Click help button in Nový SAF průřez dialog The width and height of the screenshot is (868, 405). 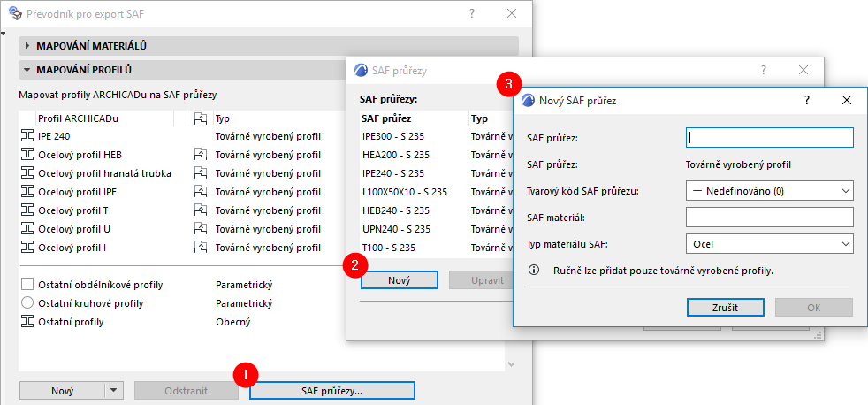coord(806,100)
